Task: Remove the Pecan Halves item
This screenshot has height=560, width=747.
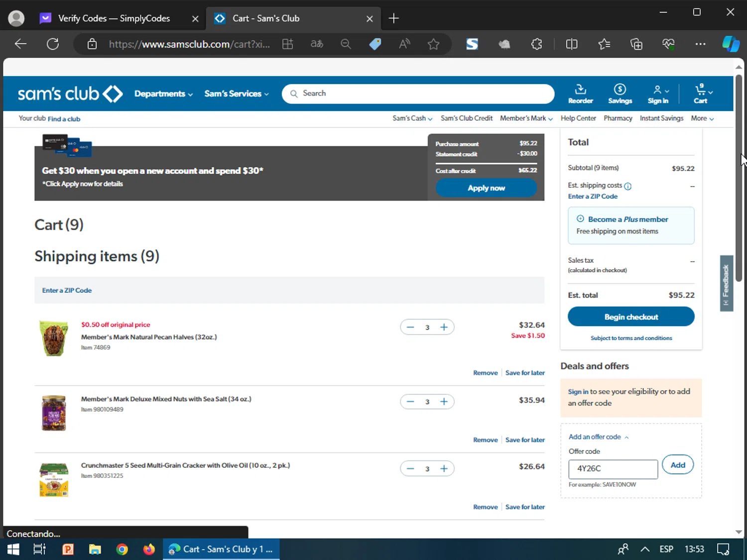Action: 486,373
